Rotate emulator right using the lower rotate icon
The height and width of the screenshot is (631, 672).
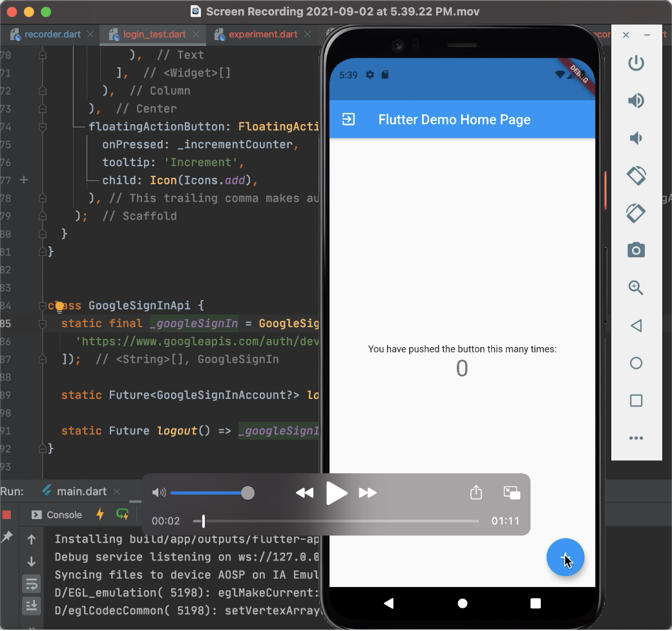coord(636,213)
